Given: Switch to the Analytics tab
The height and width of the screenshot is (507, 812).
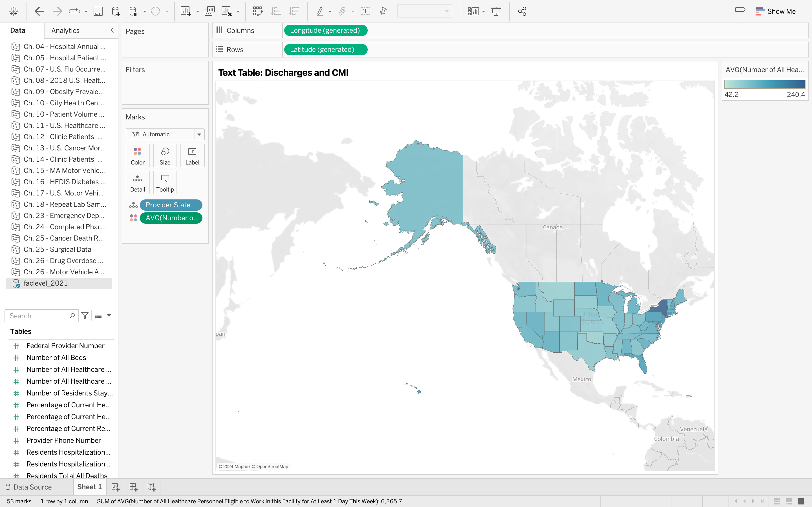Looking at the screenshot, I should (65, 30).
